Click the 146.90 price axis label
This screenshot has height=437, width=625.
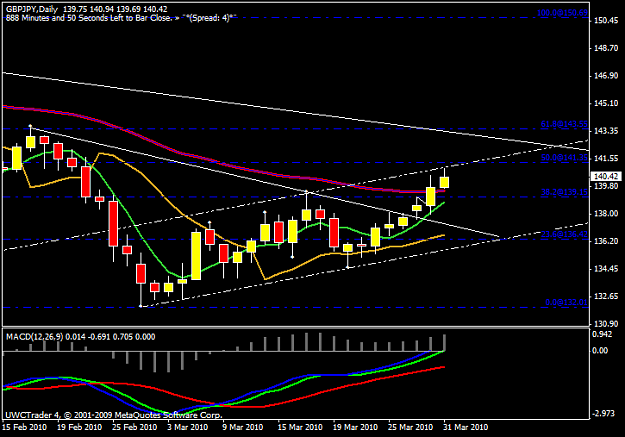click(x=606, y=76)
